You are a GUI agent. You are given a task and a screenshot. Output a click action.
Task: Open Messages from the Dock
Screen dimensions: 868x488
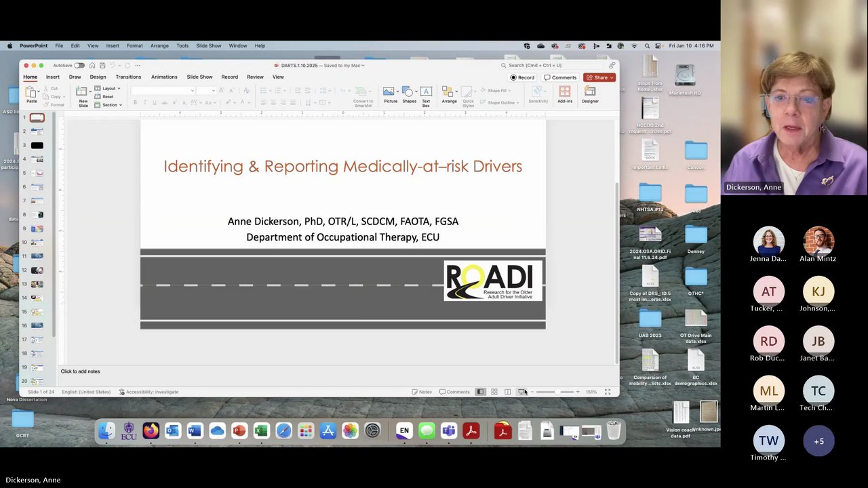coord(427,430)
